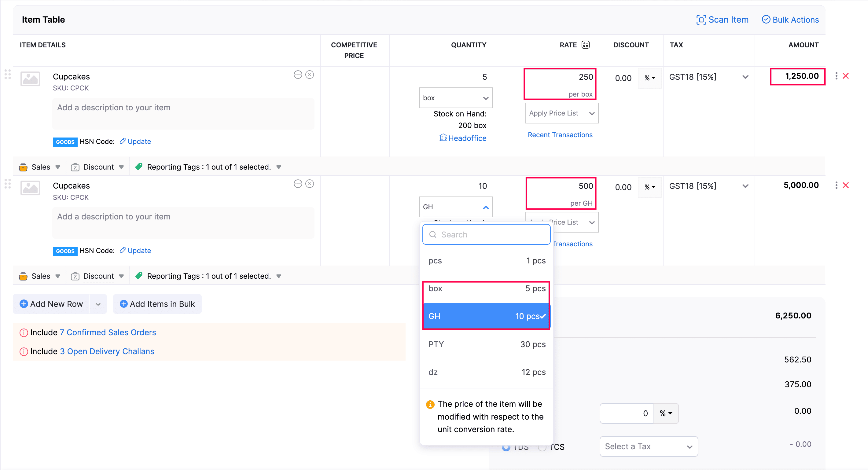Open first row's Apply Price List dropdown

coord(561,113)
